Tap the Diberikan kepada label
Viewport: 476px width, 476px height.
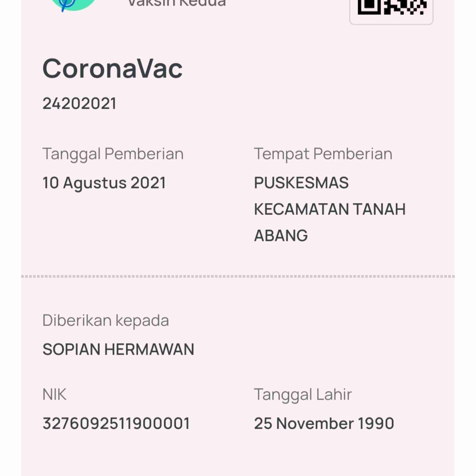(x=106, y=321)
